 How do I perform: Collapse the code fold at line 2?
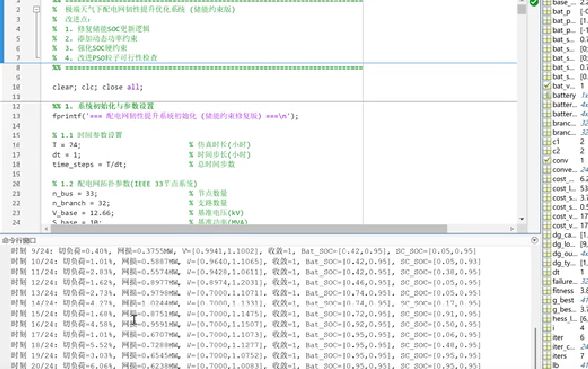pyautogui.click(x=36, y=9)
